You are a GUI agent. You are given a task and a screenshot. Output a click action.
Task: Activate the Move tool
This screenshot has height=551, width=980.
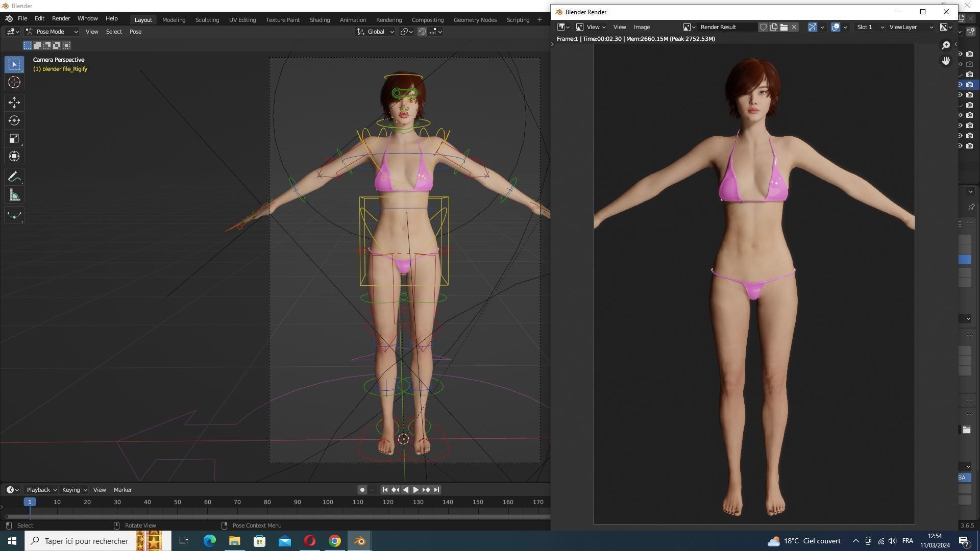[x=14, y=103]
